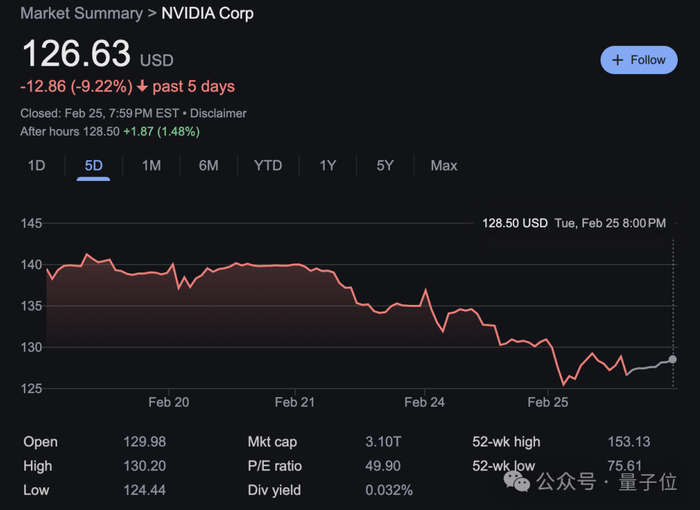Viewport: 700px width, 510px height.
Task: Open the Disclaimer link
Action: (218, 114)
